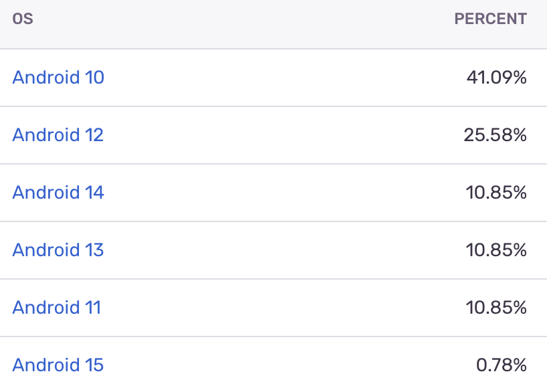Open the Android 15 link
547x392 pixels.
pyautogui.click(x=58, y=365)
